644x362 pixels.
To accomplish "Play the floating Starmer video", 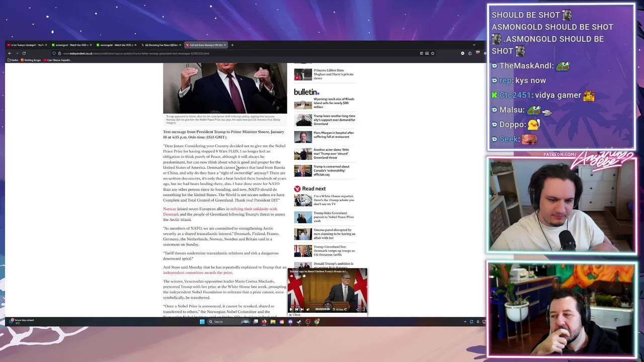I will tap(291, 309).
